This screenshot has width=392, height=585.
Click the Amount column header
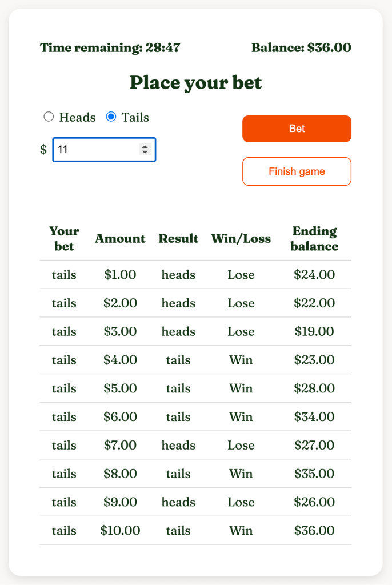click(120, 239)
